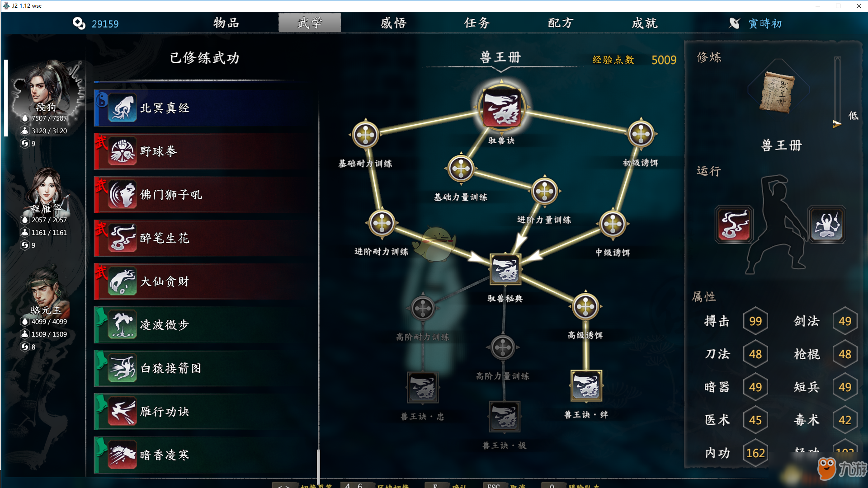
Task: Open the 兽王册 scroll in cultivation panel
Action: [778, 92]
